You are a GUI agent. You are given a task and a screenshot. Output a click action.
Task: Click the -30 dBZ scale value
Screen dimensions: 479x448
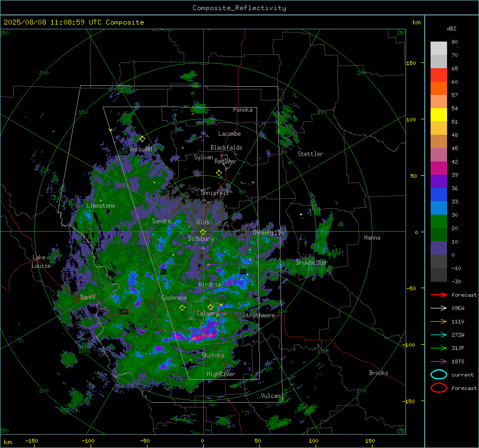(456, 281)
